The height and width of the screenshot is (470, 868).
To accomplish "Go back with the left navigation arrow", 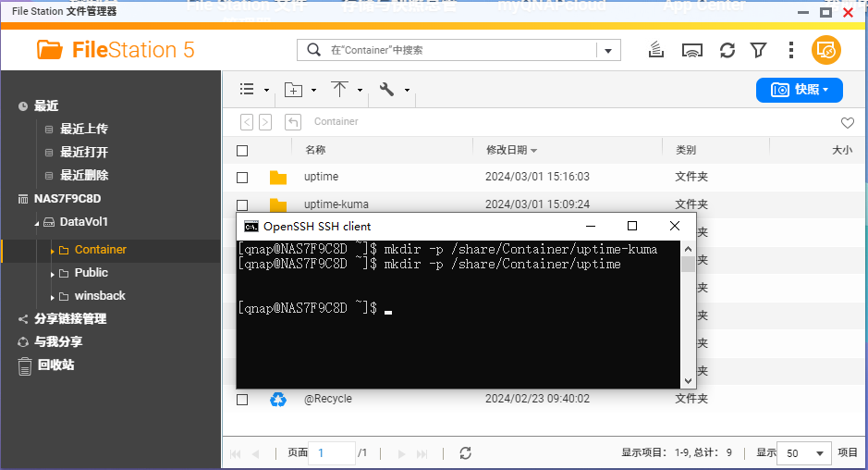I will coord(247,122).
